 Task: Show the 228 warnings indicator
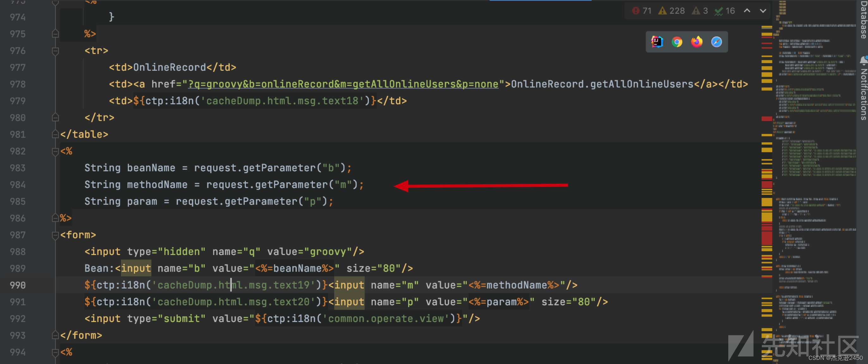tap(672, 11)
